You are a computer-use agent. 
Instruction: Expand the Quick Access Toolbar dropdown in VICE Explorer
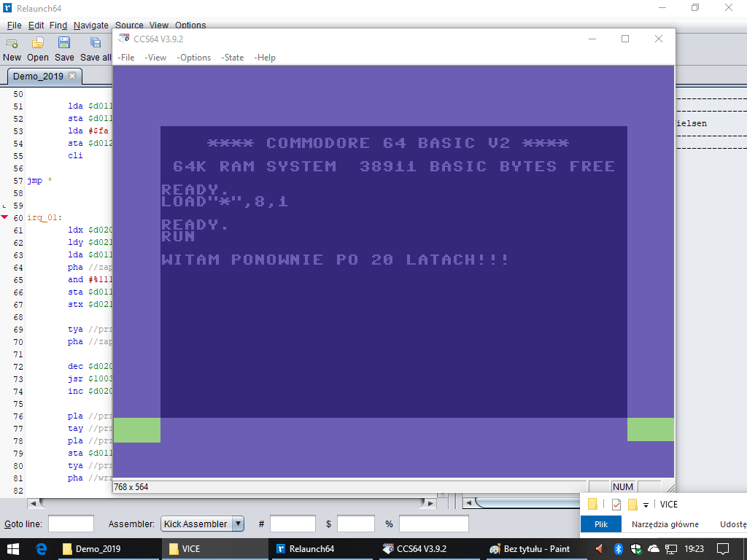646,505
